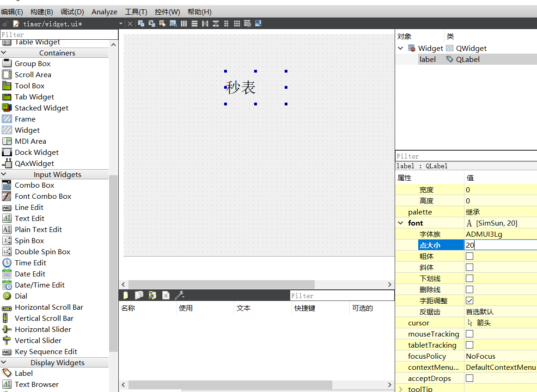The width and height of the screenshot is (537, 392).
Task: Pick the Horizontal Slider widget
Action: 43,329
